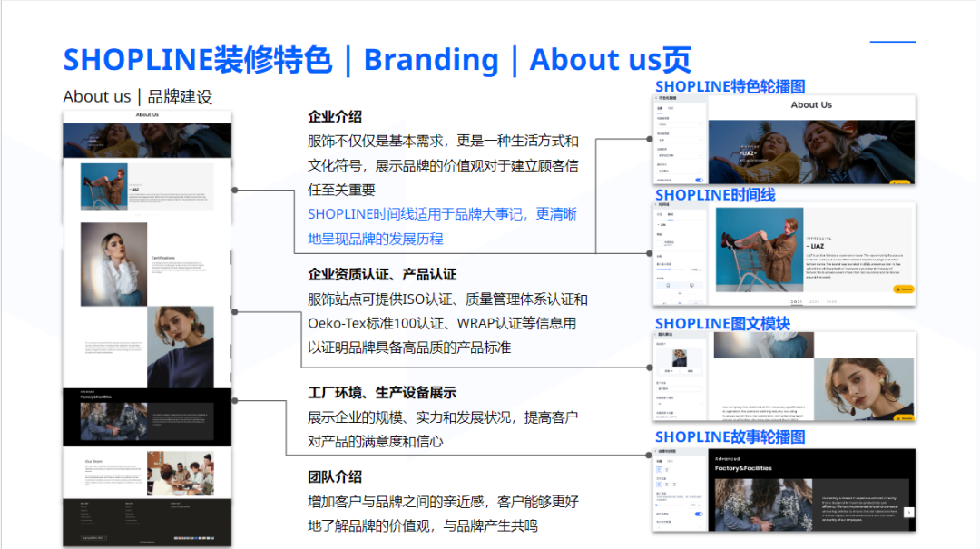
Task: Toggle the blue switch in the story carousel panel
Action: pyautogui.click(x=699, y=514)
